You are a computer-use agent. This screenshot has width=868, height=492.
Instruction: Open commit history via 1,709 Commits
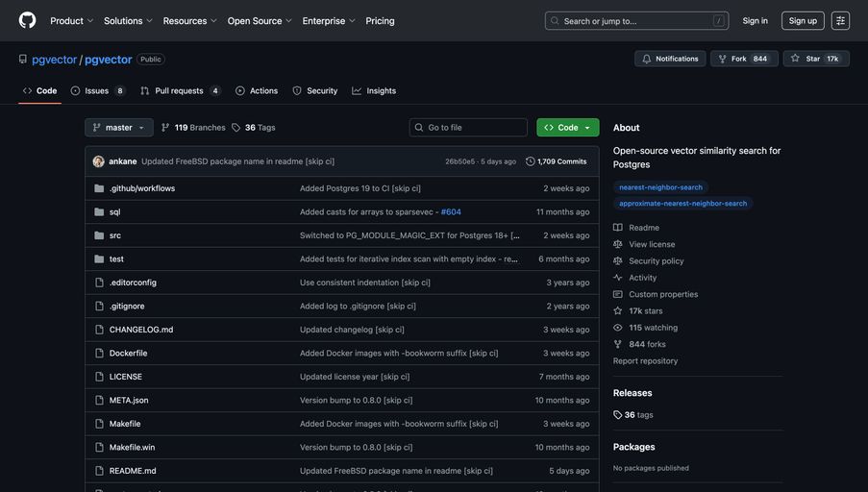coord(557,161)
